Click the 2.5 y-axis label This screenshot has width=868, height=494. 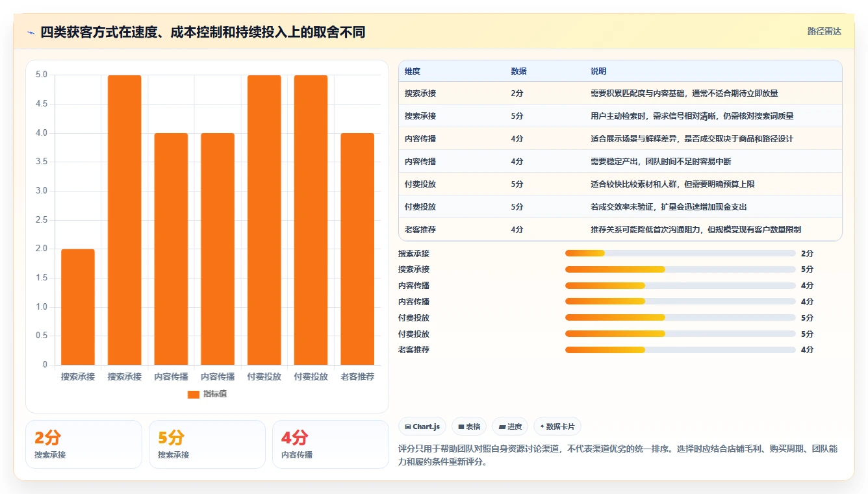click(x=41, y=220)
